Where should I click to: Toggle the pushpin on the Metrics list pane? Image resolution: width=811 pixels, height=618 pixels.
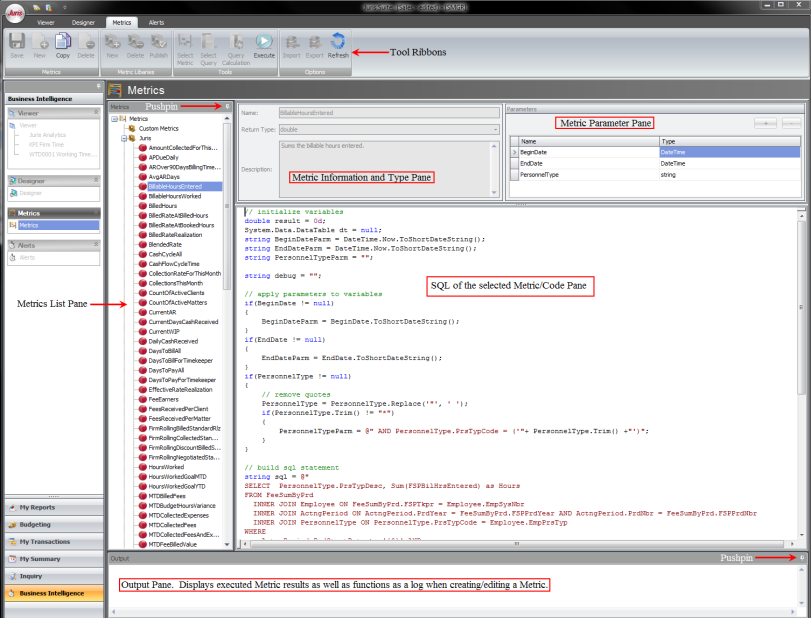(228, 105)
